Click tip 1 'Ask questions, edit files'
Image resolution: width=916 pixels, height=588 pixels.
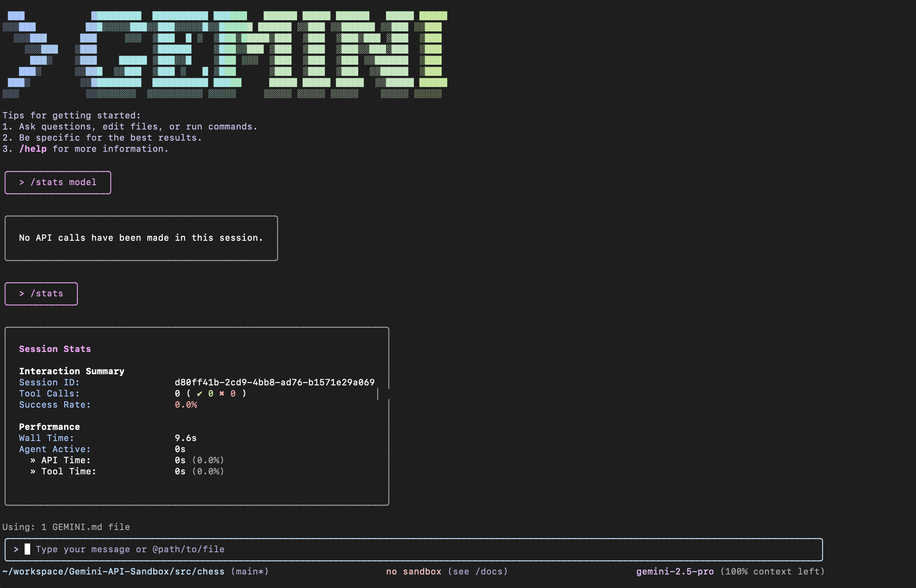tap(130, 126)
